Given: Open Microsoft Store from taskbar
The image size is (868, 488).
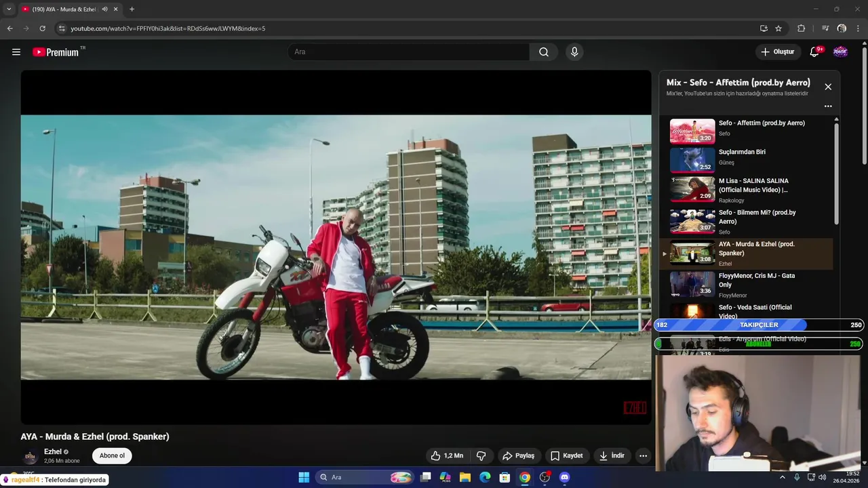Looking at the screenshot, I should pyautogui.click(x=505, y=477).
